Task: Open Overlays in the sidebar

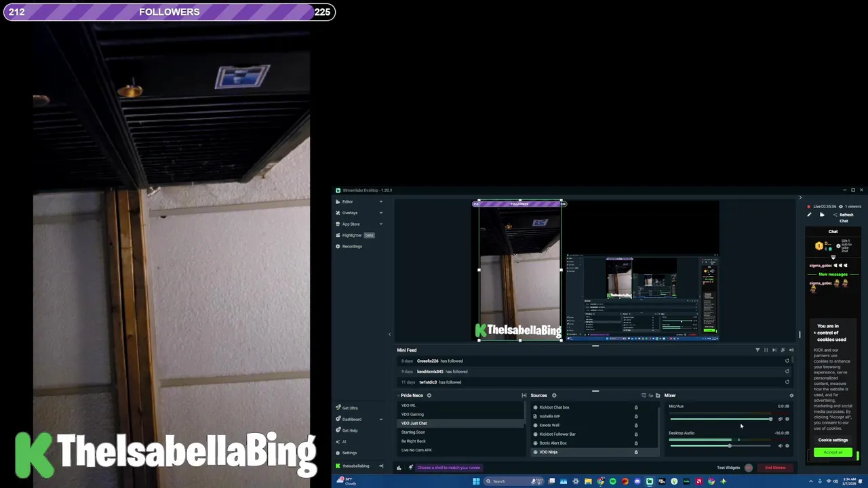Action: pos(349,213)
